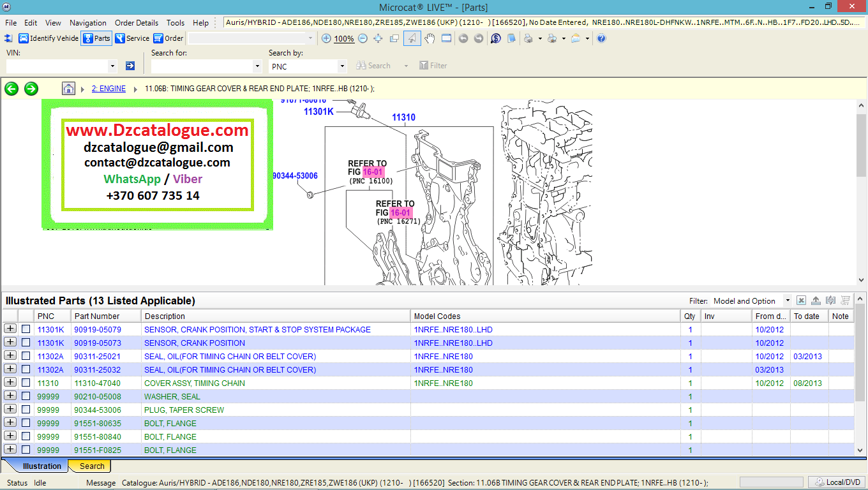The image size is (868, 490).
Task: Check the box for WASHER, SEAL row
Action: (x=26, y=396)
